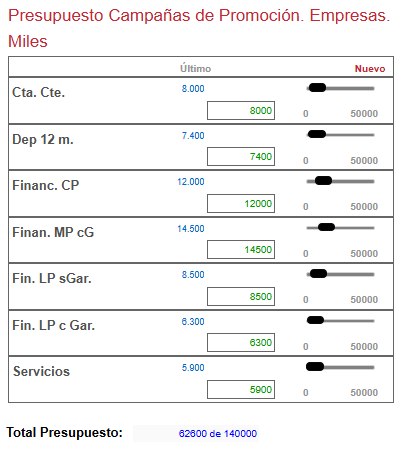Focus the Finan. MP cG input showing 14500
The width and height of the screenshot is (409, 452).
[x=241, y=249]
